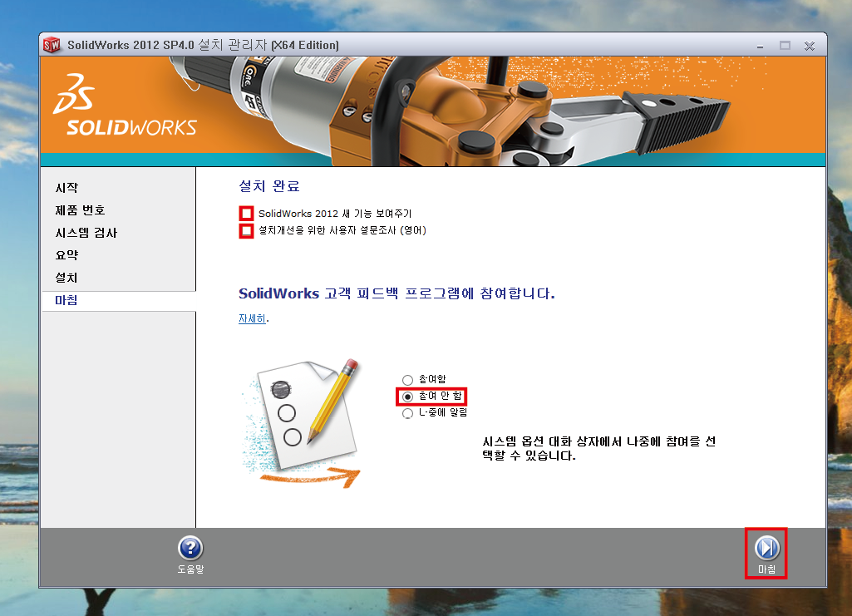Go to the 시작 step in sidebar

point(66,188)
